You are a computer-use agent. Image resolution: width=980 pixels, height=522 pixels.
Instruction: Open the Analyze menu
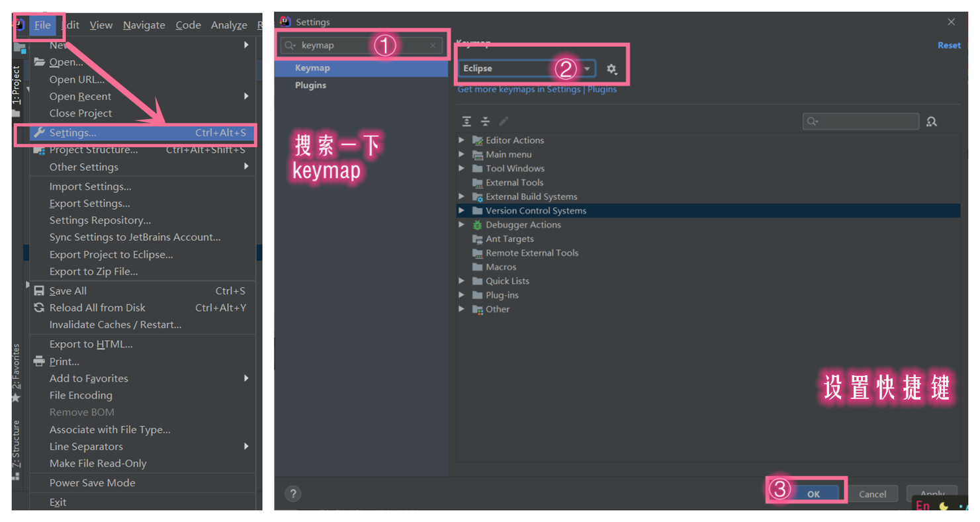pyautogui.click(x=229, y=25)
